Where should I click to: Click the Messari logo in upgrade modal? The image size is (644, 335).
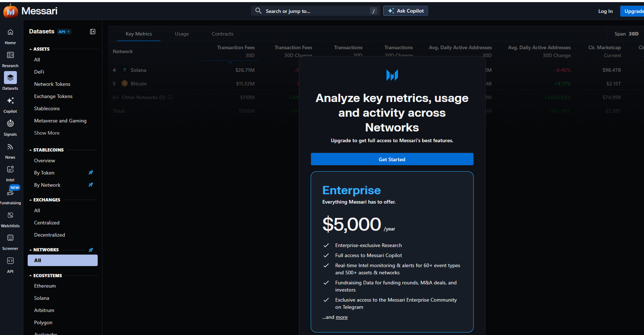pyautogui.click(x=392, y=75)
